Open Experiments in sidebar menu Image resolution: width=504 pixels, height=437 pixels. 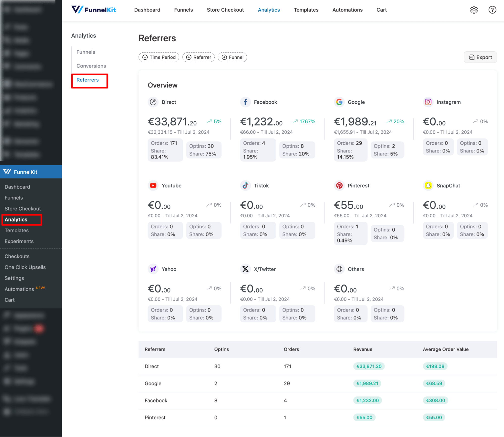click(x=19, y=241)
